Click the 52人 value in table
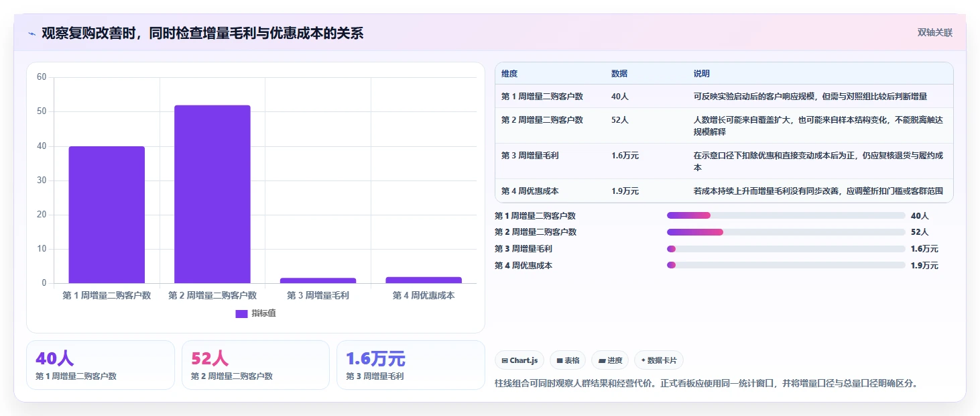 pos(620,120)
